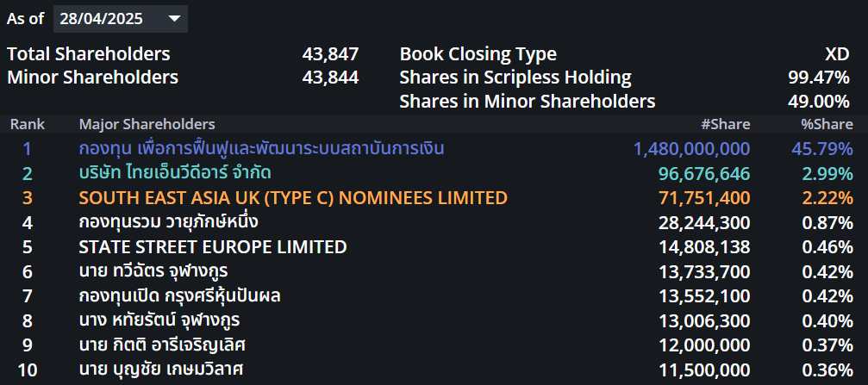The width and height of the screenshot is (868, 385).
Task: Click the Total Shareholders value 43,847
Action: [330, 54]
